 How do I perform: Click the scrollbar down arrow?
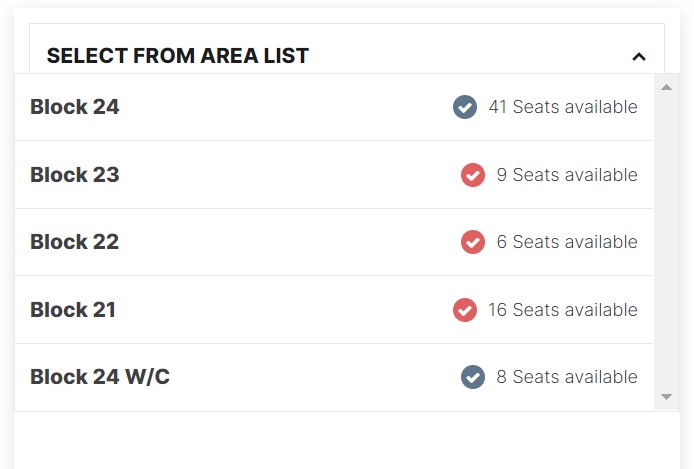pyautogui.click(x=666, y=397)
